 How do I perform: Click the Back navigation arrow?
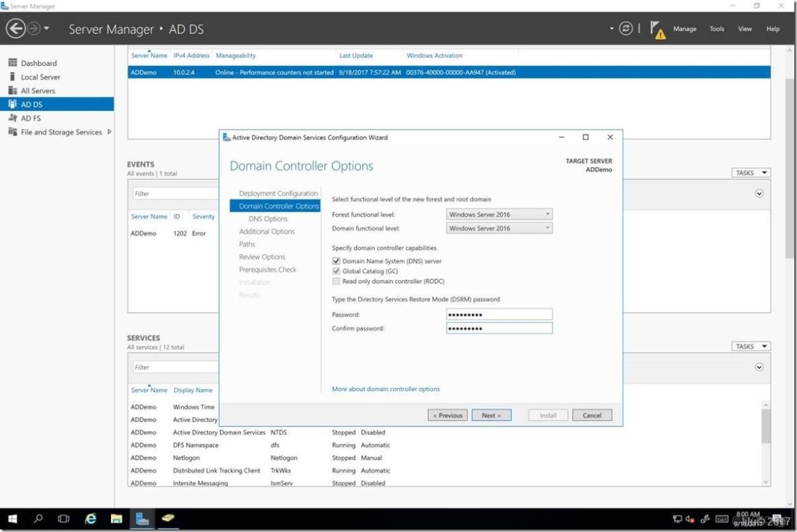15,28
